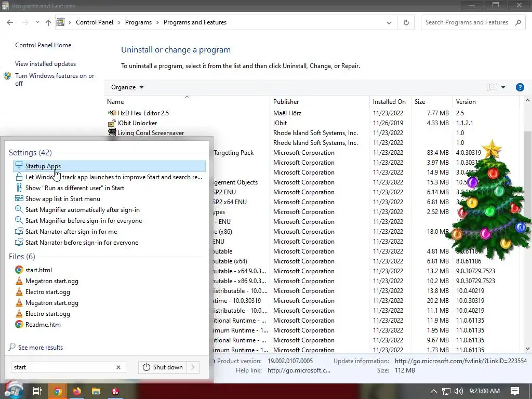Open recent locations dropdown arrow
This screenshot has width=532, height=399.
tap(37, 22)
